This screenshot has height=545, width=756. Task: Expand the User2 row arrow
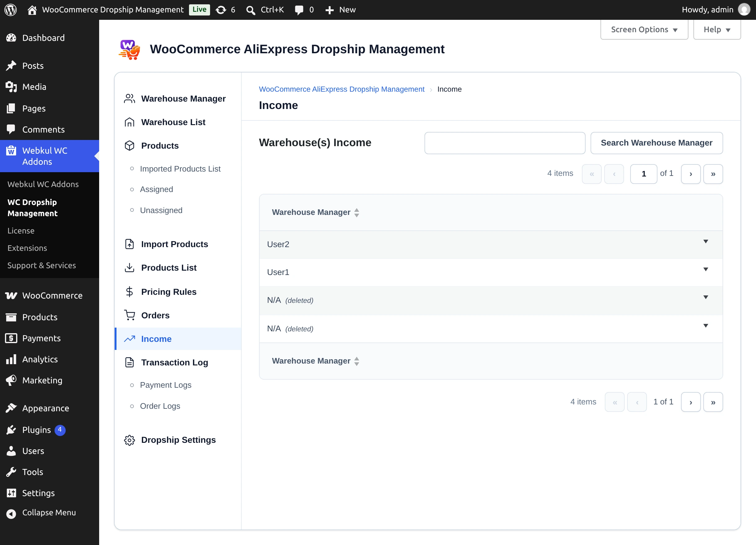click(705, 242)
